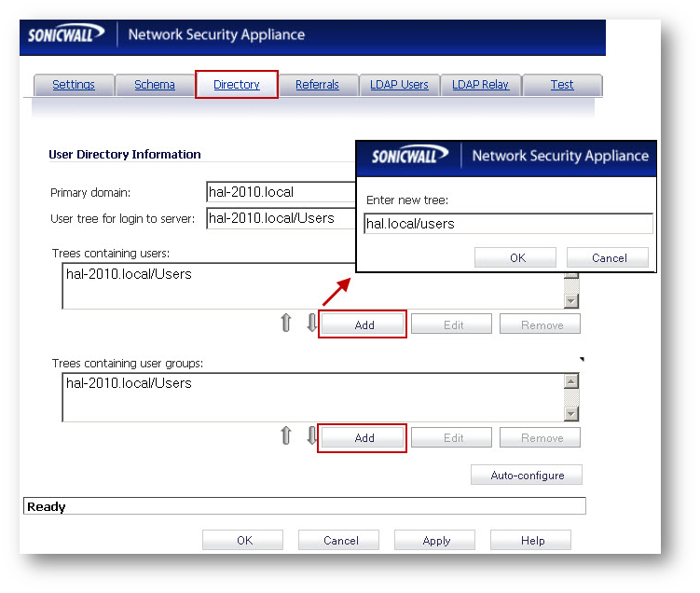The width and height of the screenshot is (700, 593).
Task: Move user groups tree entry up arrow
Action: (286, 435)
